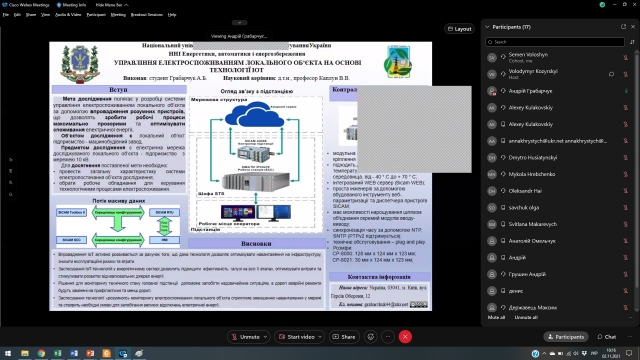The height and width of the screenshot is (360, 640).
Task: Toggle the Participants panel button
Action: point(566,337)
